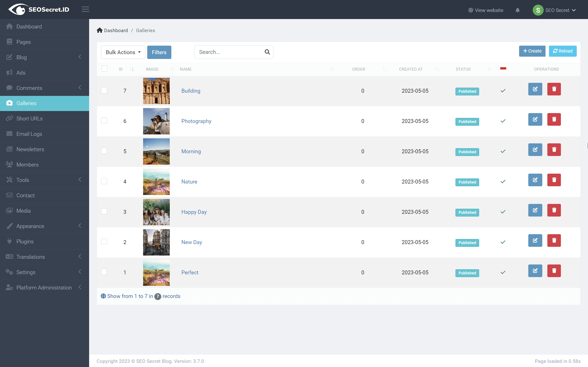Expand the Blog submenu chevron
The height and width of the screenshot is (367, 588).
click(x=80, y=57)
